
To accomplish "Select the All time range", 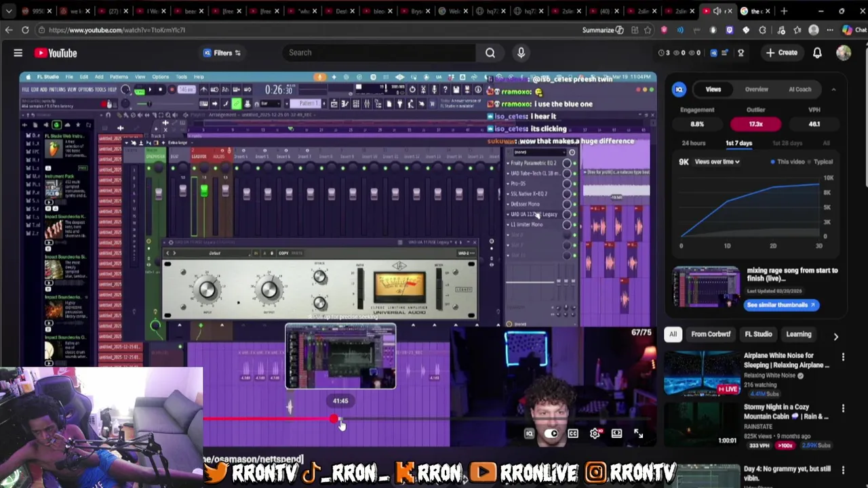I will pos(826,143).
